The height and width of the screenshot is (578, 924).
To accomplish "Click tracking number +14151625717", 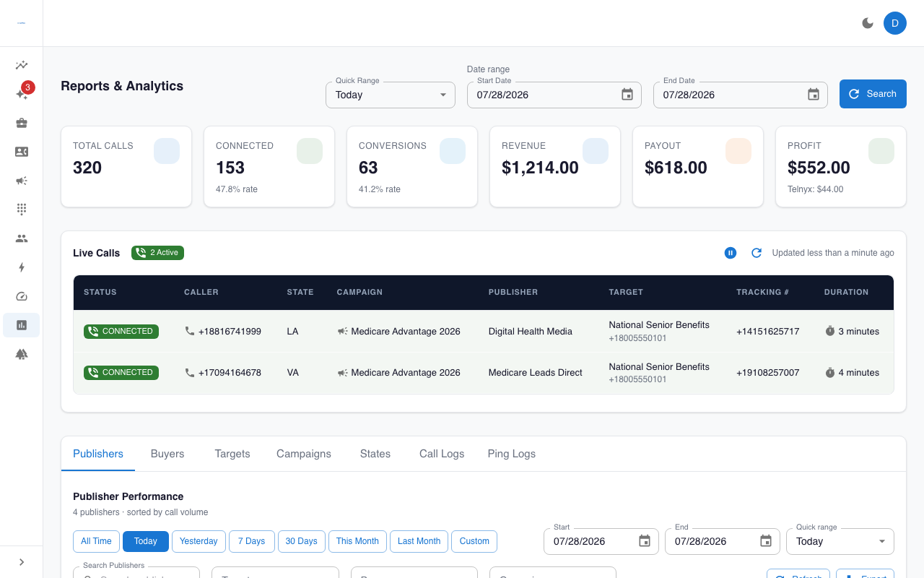I will click(768, 332).
